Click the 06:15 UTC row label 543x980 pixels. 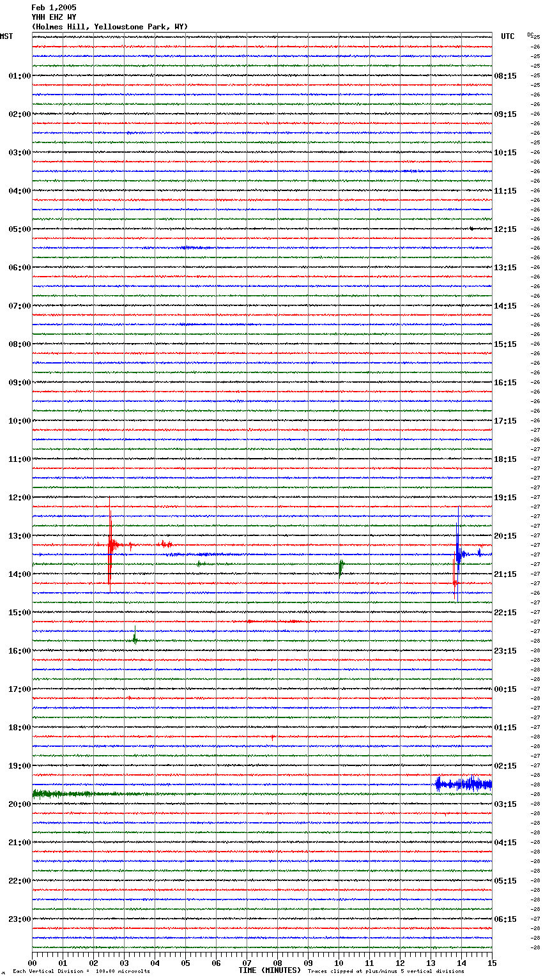[505, 919]
